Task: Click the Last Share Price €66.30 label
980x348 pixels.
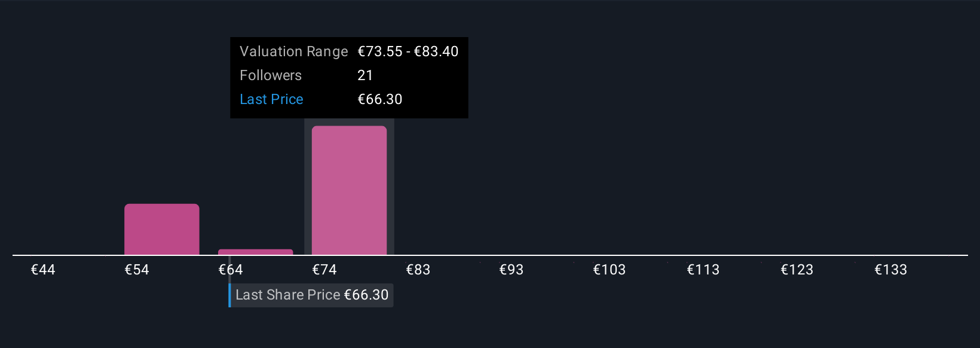Action: coord(311,295)
